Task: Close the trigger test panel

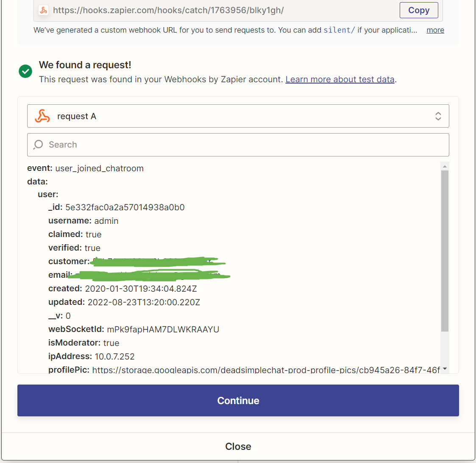Action: coord(238,446)
